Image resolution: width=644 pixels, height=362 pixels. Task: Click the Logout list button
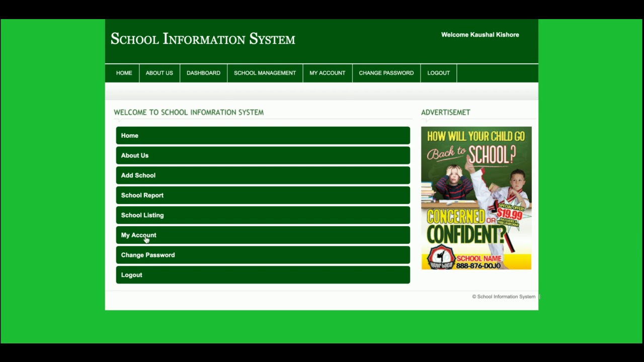(263, 275)
